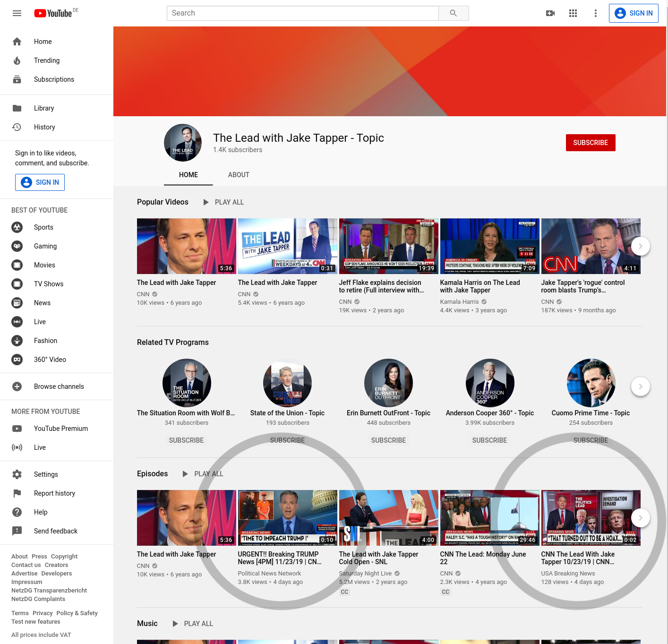Open Jake Tapper's 'rogue' control room thumbnail

click(591, 246)
